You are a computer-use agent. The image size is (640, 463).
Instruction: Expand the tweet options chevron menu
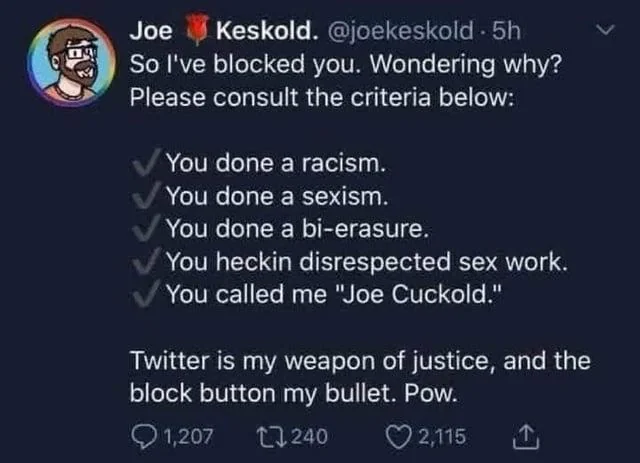point(599,30)
